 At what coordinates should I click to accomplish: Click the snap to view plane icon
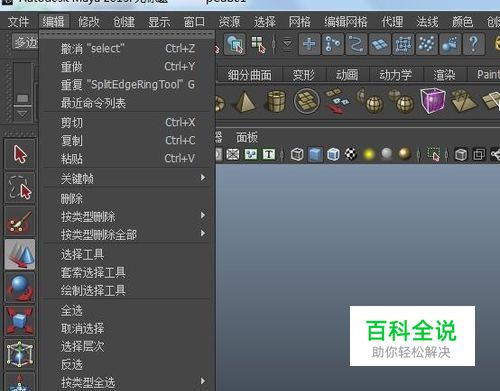click(x=379, y=44)
